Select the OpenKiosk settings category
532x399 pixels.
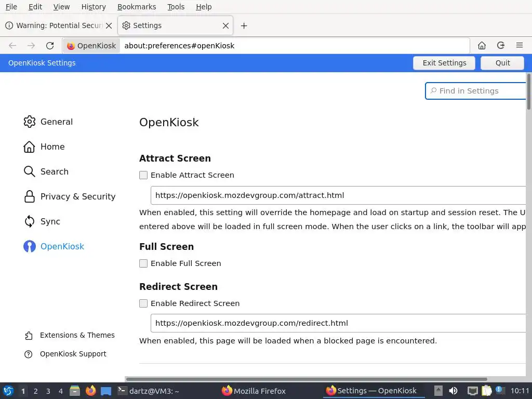tap(54, 246)
